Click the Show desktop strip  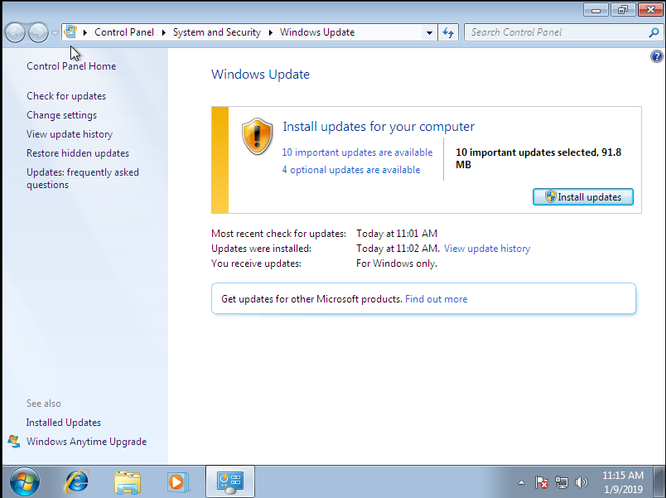(x=660, y=482)
